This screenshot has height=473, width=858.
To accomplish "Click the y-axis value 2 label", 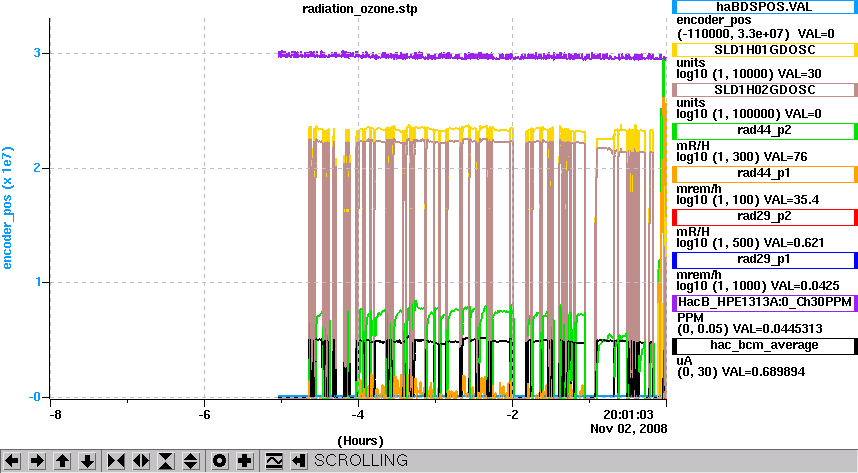I will (x=37, y=168).
